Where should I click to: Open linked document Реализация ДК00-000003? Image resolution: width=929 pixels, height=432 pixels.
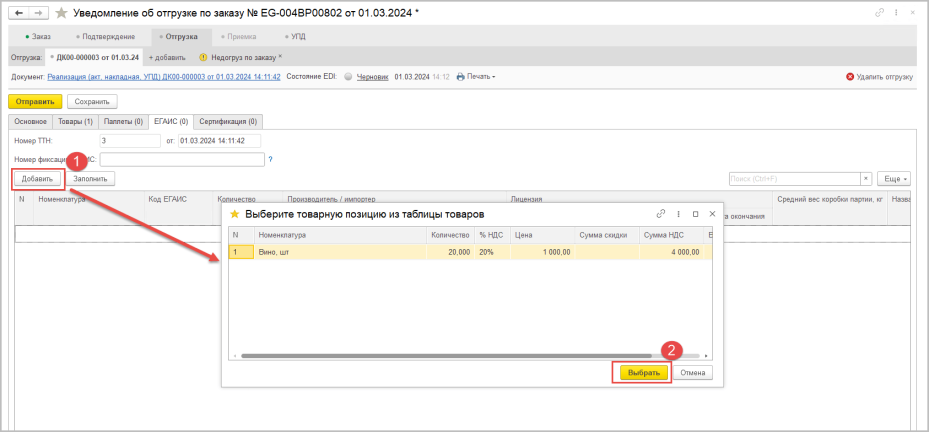tap(164, 76)
